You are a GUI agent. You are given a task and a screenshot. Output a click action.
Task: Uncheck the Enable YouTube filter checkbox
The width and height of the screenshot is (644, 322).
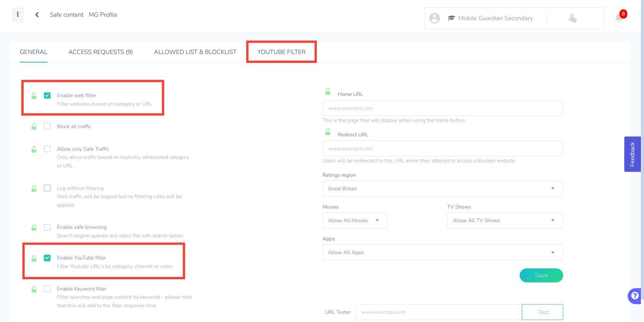[x=47, y=258]
